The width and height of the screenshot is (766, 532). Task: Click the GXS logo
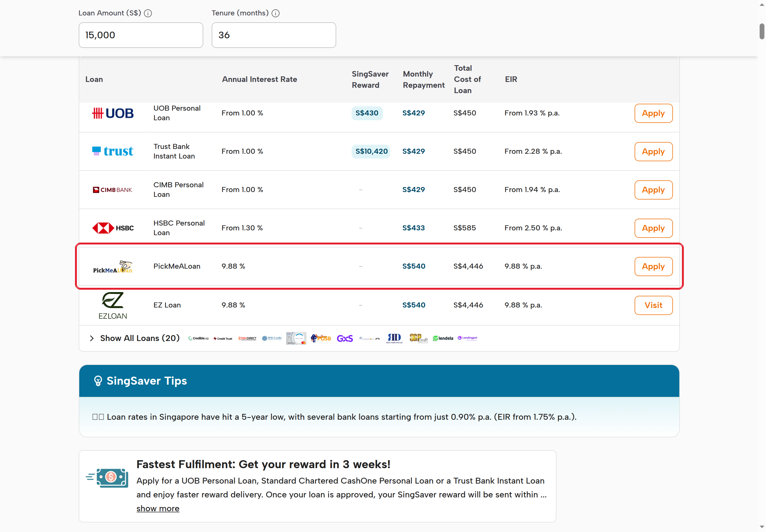[x=345, y=338]
